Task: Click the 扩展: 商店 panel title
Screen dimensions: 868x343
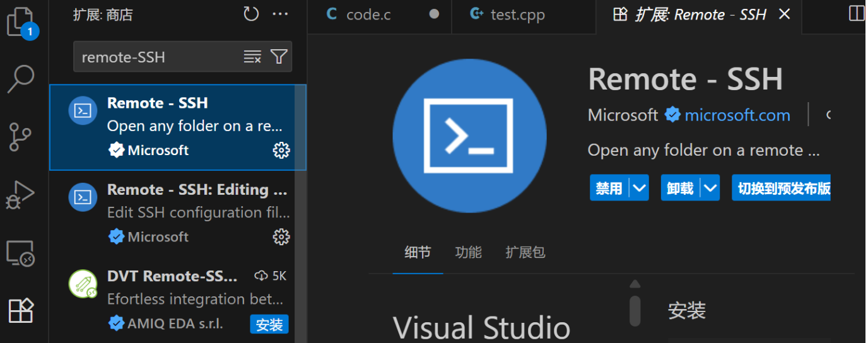Action: pos(103,15)
